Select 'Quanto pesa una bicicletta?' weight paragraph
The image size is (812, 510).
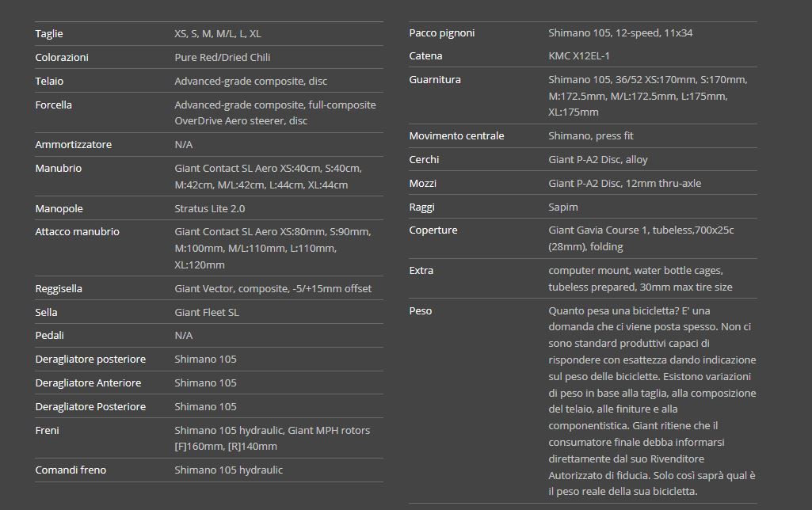pos(652,402)
